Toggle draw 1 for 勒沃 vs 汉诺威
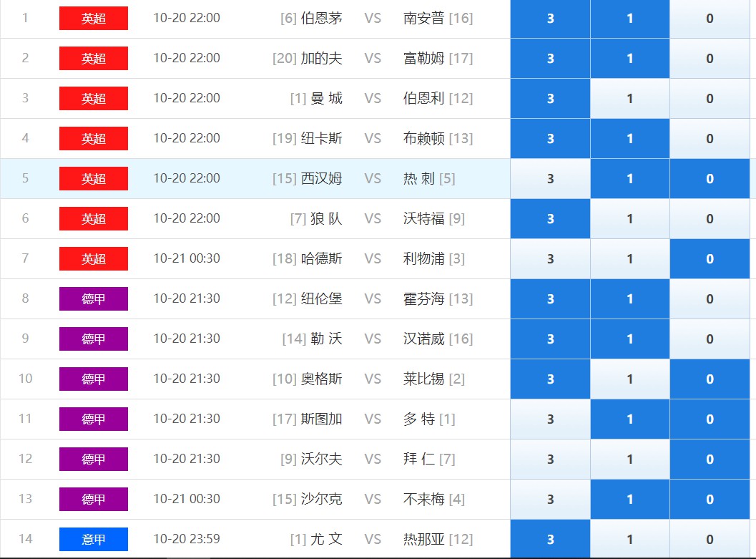756x559 pixels. 629,339
